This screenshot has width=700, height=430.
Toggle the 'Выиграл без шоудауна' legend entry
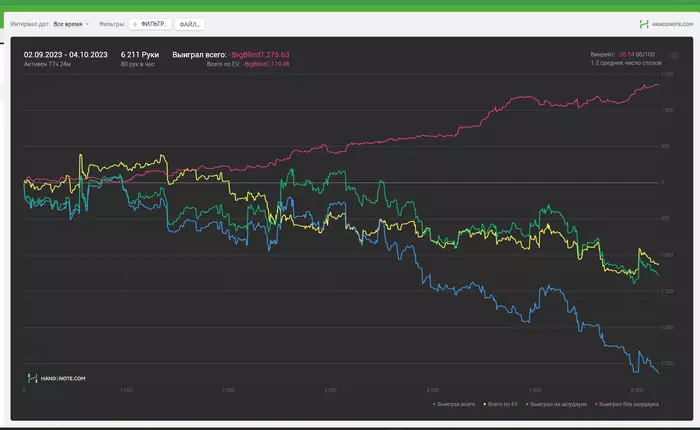click(627, 404)
